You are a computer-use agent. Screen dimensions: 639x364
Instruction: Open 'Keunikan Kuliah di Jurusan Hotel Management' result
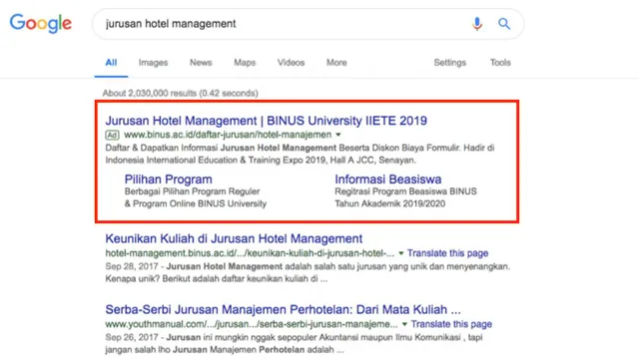pos(234,238)
